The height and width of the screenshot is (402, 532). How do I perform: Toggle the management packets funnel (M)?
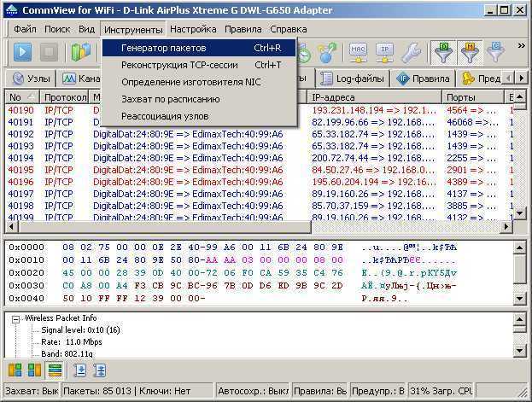(470, 53)
